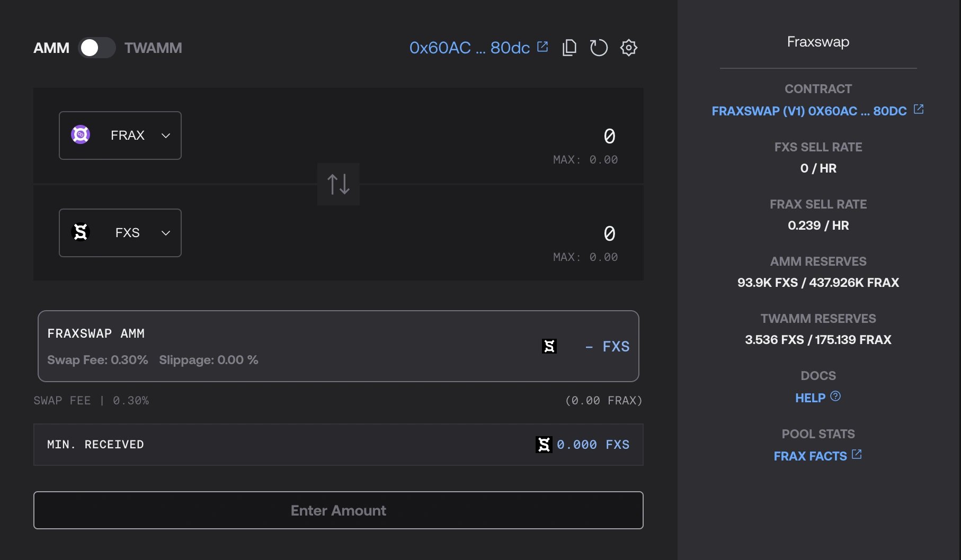
Task: Expand the FRAX selector chevron
Action: point(166,136)
